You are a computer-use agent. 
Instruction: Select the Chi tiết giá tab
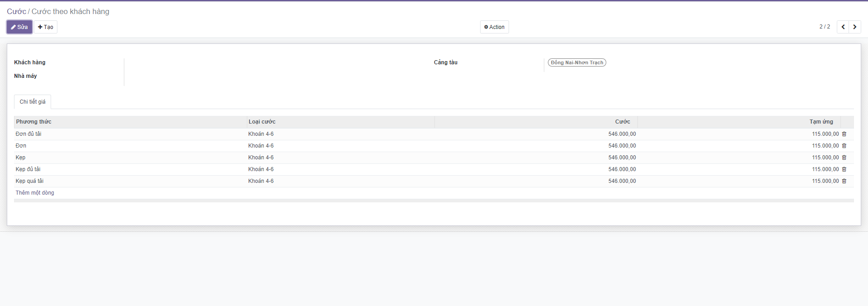(x=33, y=102)
